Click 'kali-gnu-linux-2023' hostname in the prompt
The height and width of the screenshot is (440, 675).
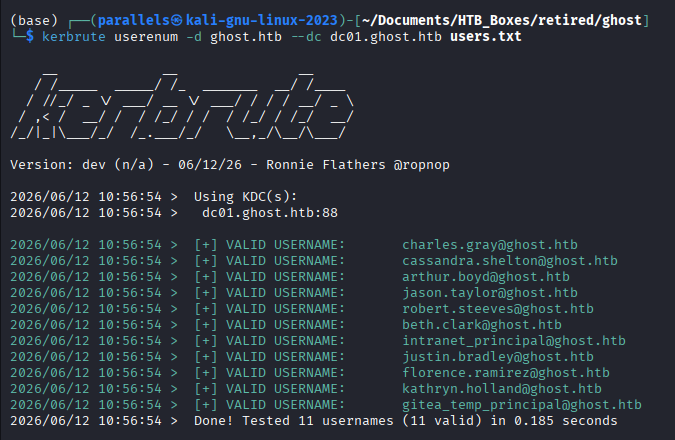262,20
